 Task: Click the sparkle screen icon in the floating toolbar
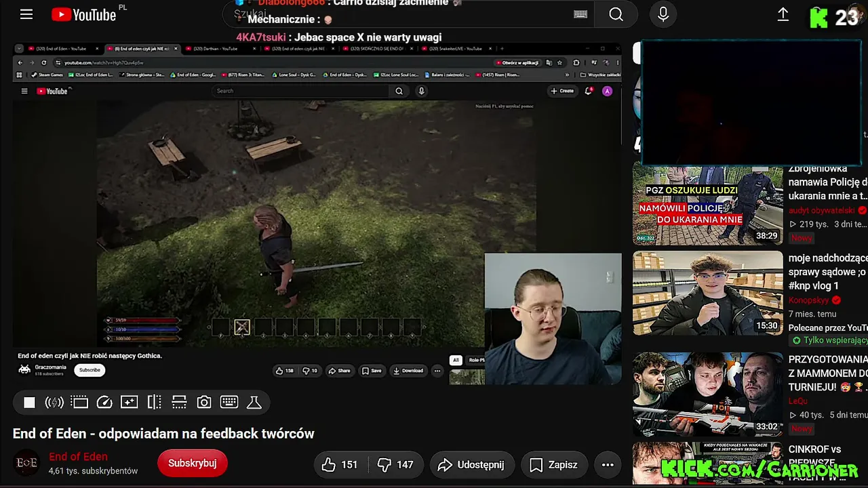click(129, 403)
